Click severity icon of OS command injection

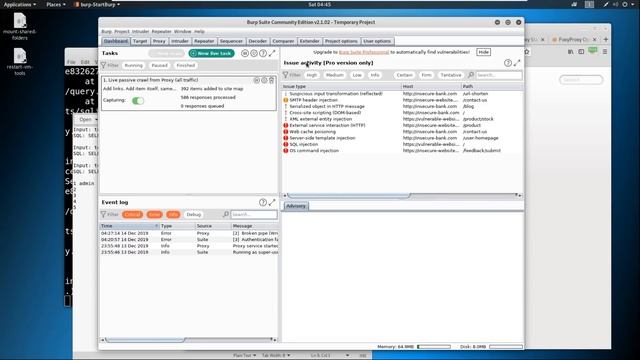(286, 151)
